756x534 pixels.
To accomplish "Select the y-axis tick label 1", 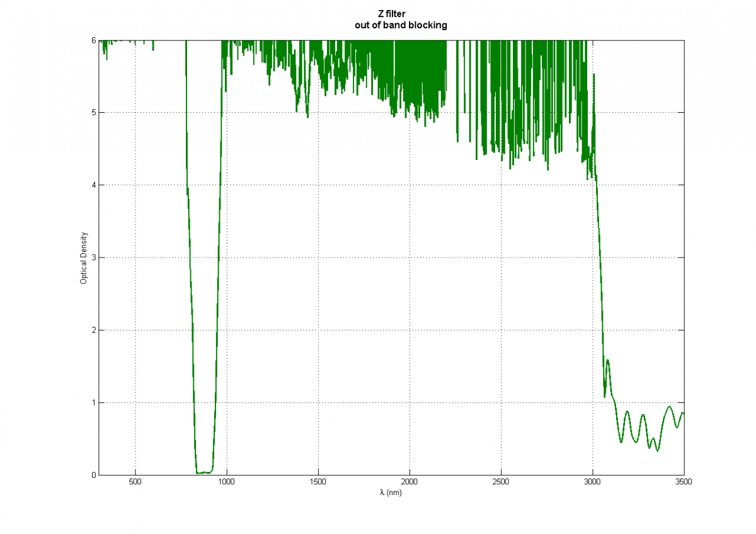I will [x=93, y=402].
